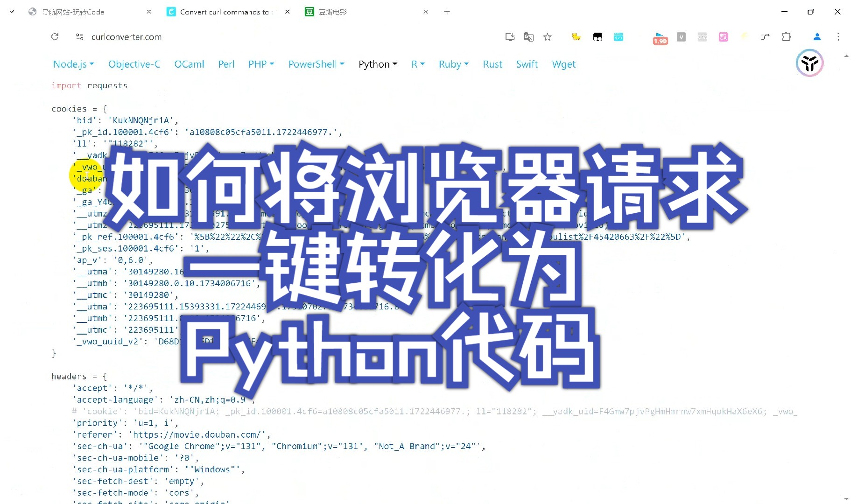
Task: Expand the PHP language dropdown
Action: pyautogui.click(x=261, y=64)
